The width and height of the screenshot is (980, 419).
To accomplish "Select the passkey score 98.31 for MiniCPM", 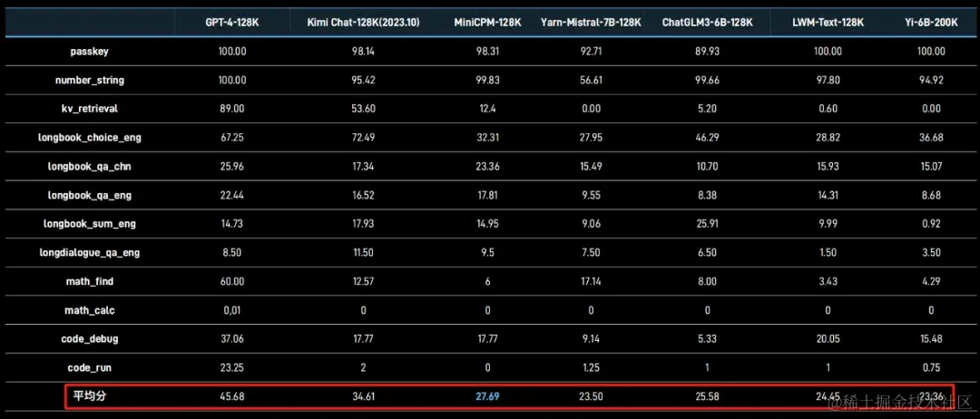I will tap(487, 52).
